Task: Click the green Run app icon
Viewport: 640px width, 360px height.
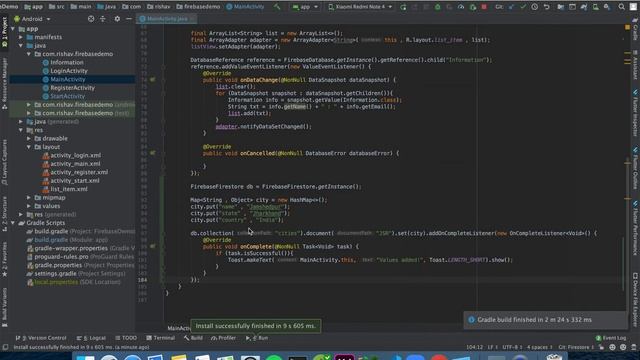Action: click(x=403, y=7)
